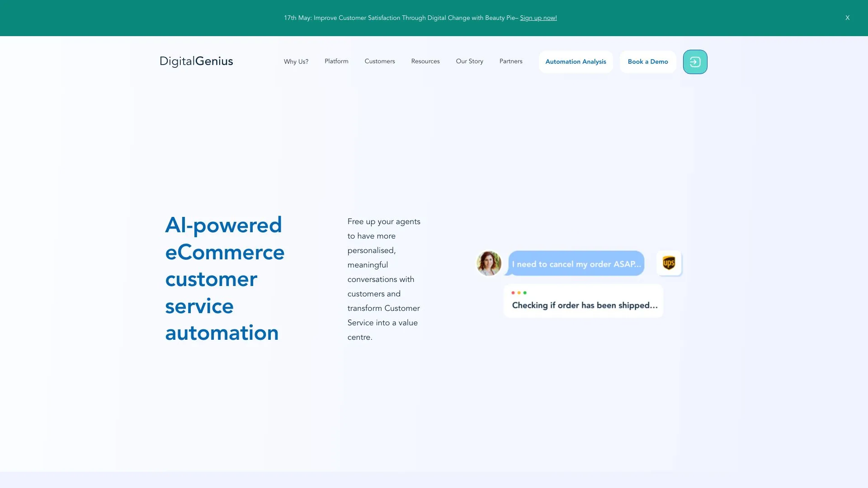Viewport: 868px width, 488px height.
Task: Follow the Sign up now! link
Action: pyautogui.click(x=538, y=18)
